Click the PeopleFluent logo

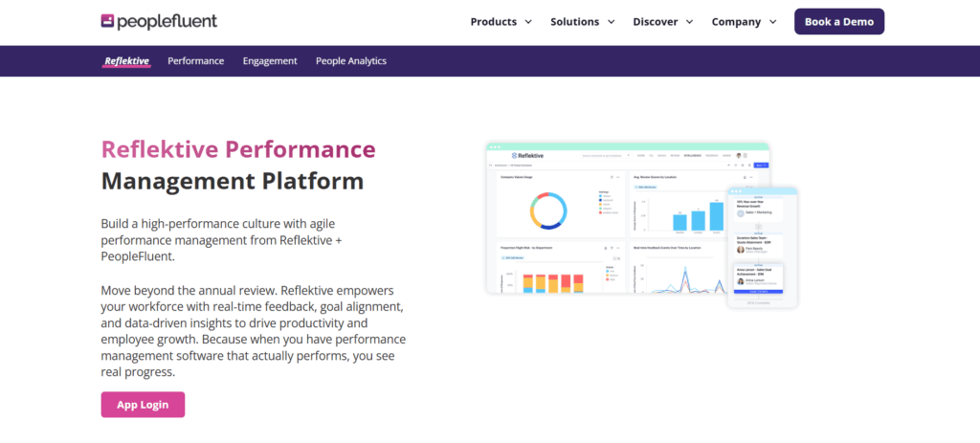click(x=159, y=21)
